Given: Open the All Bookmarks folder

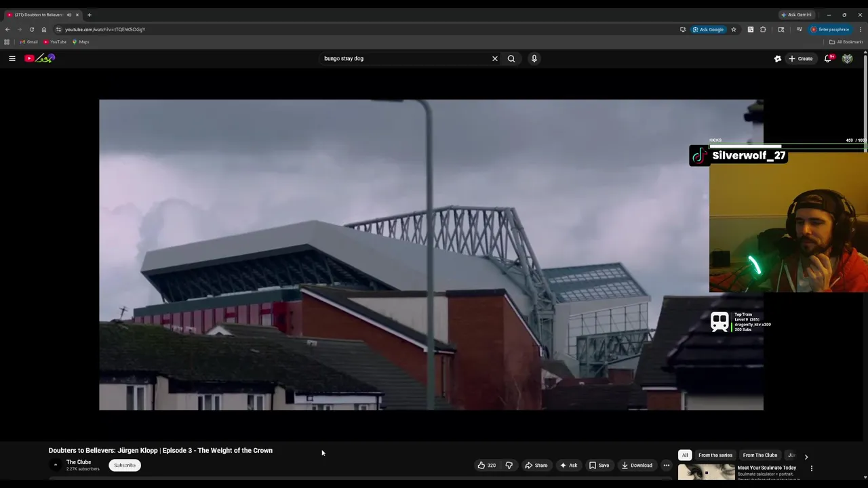Looking at the screenshot, I should 846,42.
